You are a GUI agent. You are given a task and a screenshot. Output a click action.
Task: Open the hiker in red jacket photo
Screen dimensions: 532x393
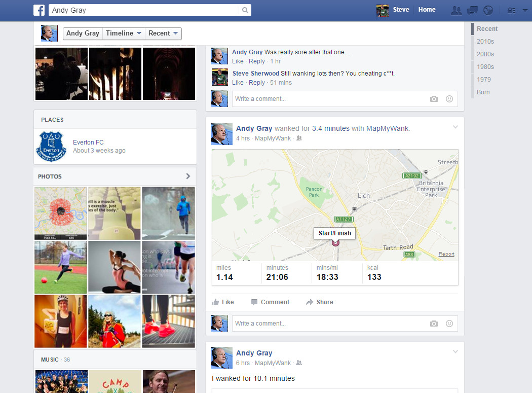[x=115, y=321]
